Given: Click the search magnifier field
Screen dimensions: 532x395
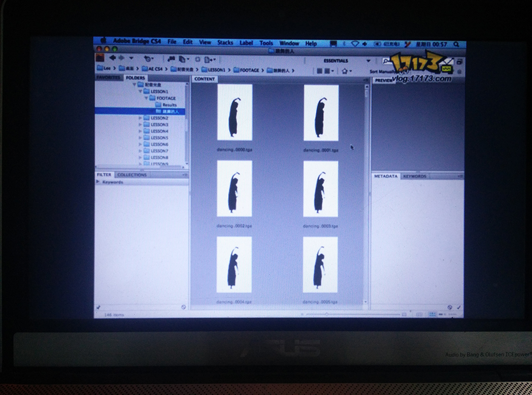Looking at the screenshot, I should coord(387,61).
